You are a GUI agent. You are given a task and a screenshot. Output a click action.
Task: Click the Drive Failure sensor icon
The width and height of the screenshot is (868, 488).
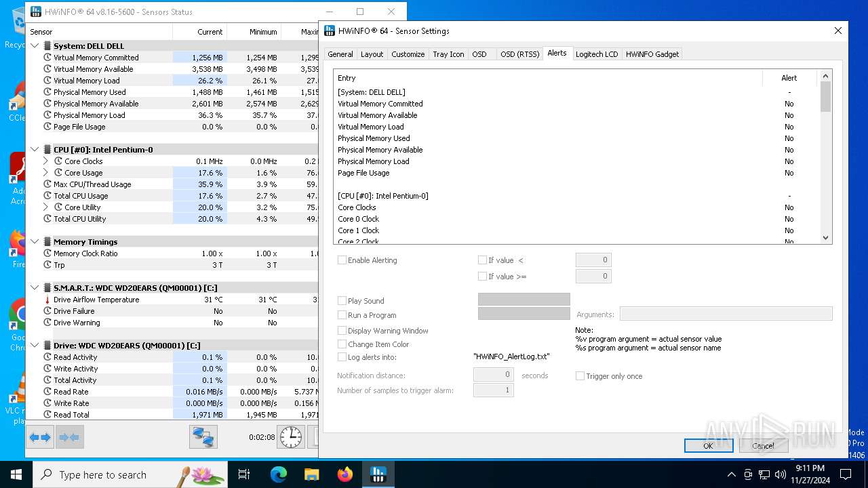pos(47,311)
